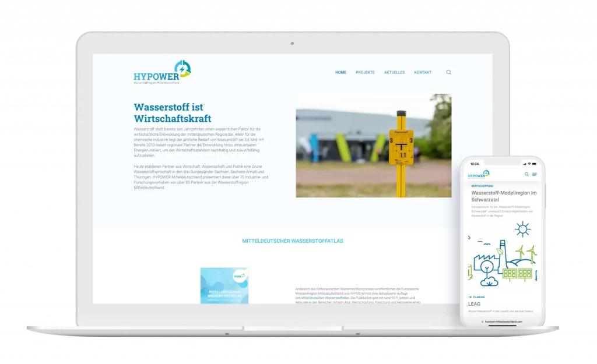Open the LEAG project heading on phone

(475, 303)
